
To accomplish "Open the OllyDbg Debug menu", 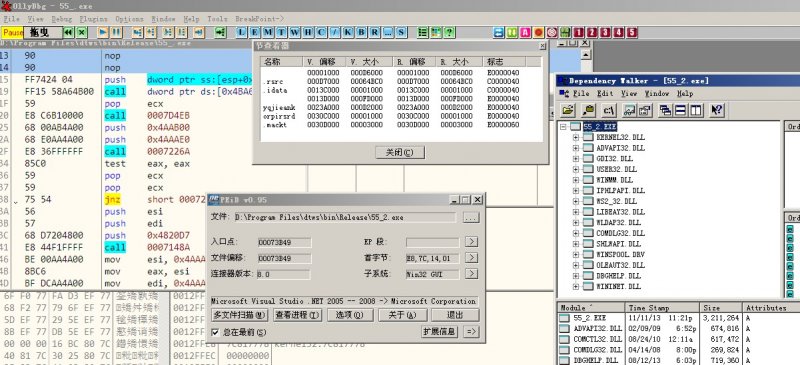I will [x=62, y=19].
